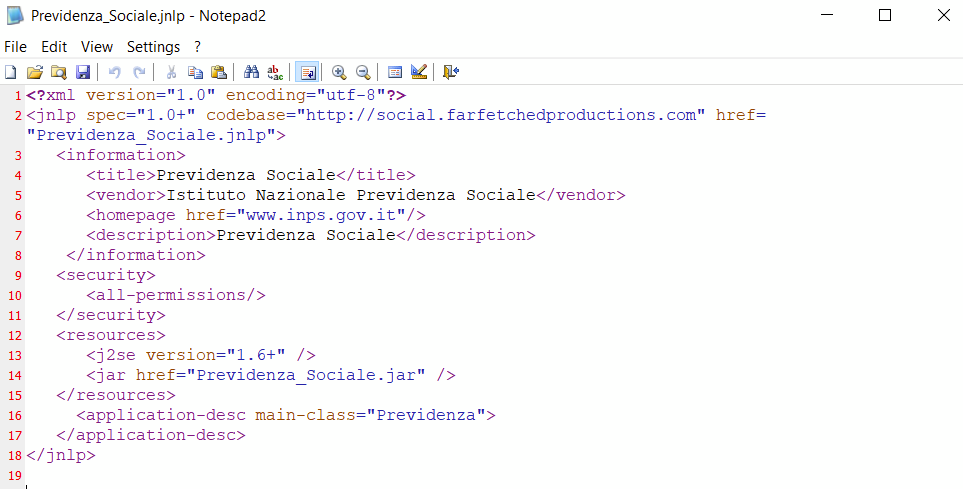The height and width of the screenshot is (489, 963).
Task: Open the ? help menu
Action: (x=197, y=47)
